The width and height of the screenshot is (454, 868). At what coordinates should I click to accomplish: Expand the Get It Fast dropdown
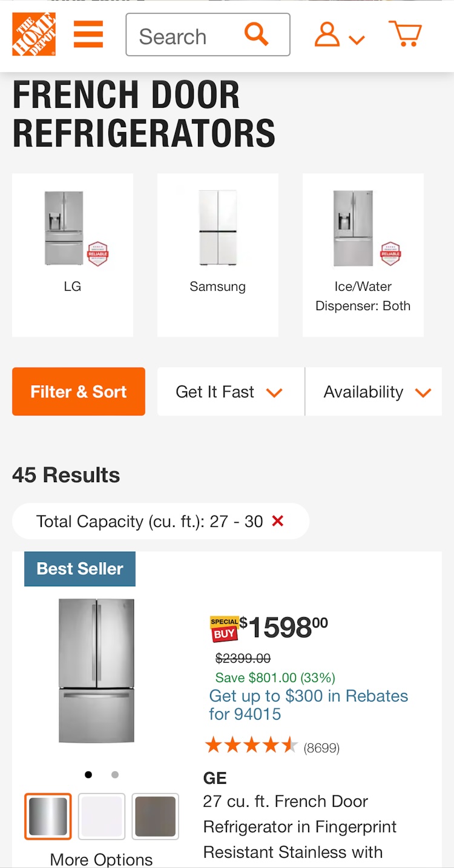coord(230,392)
